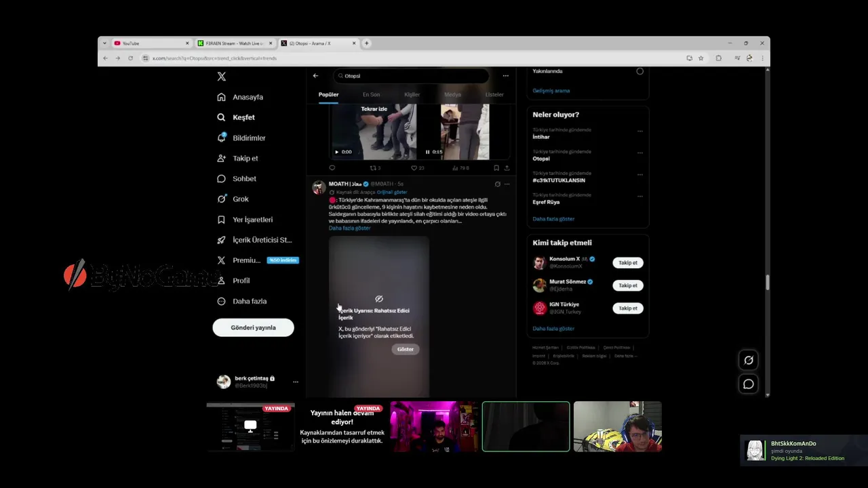Open İçerik Üreticisi Stüdyosu
The width and height of the screenshot is (868, 488).
coord(254,240)
